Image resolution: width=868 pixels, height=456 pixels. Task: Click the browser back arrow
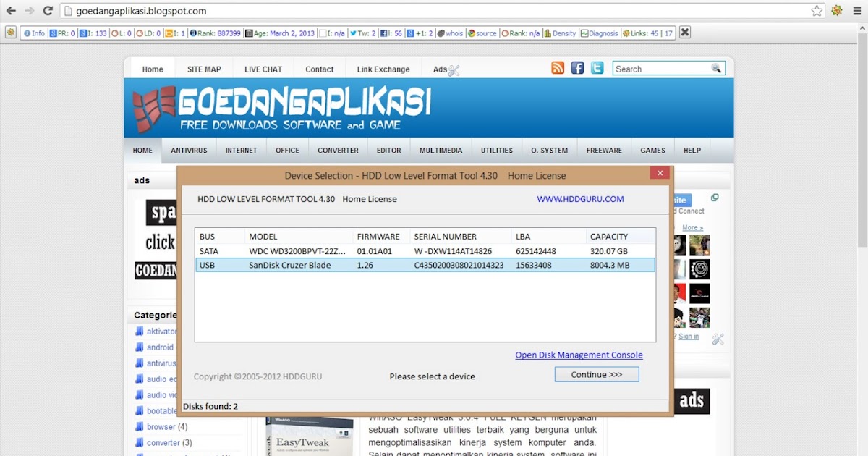pyautogui.click(x=11, y=11)
